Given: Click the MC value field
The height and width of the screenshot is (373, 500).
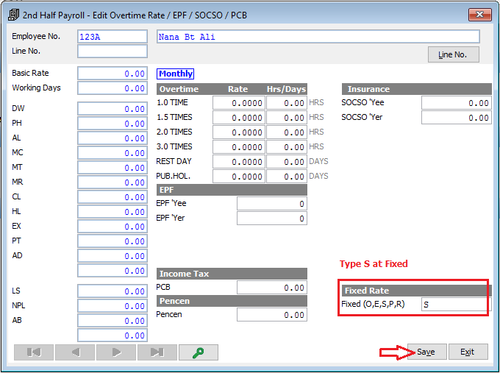Looking at the screenshot, I should point(112,153).
